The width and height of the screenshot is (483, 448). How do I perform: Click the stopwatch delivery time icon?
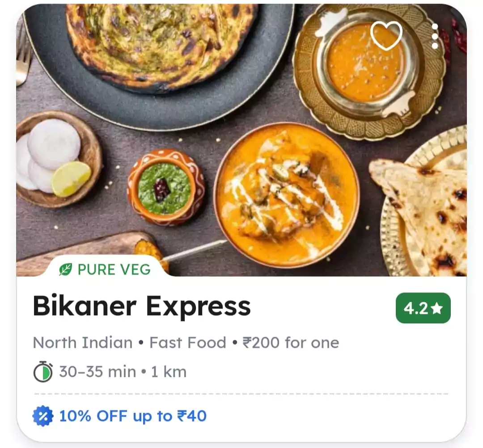coord(43,372)
